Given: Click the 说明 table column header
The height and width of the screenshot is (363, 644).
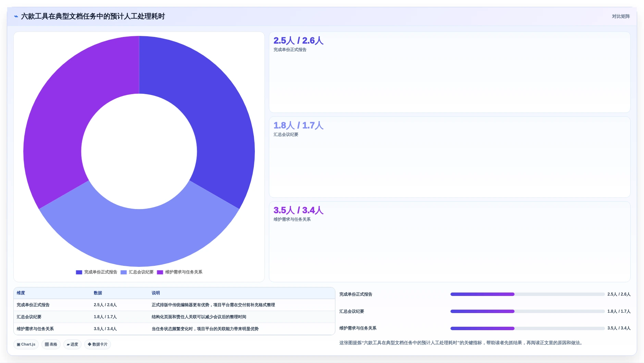Looking at the screenshot, I should (156, 293).
